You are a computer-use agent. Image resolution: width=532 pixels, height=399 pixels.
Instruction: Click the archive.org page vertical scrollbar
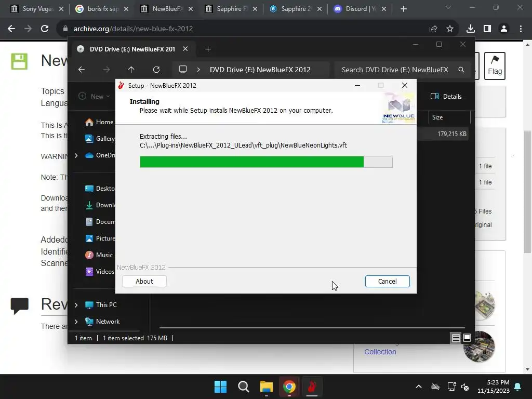click(527, 192)
